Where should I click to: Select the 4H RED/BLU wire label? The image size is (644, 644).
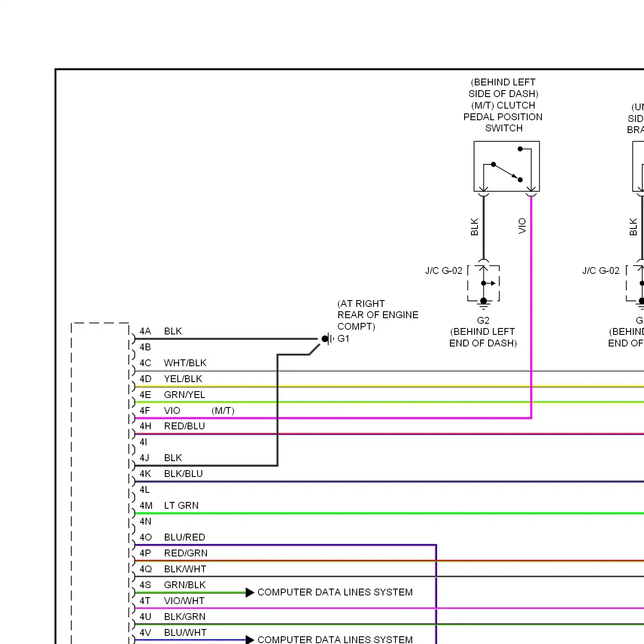click(172, 426)
